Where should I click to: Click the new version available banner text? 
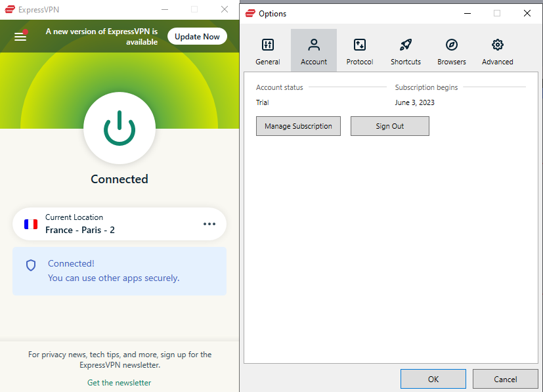102,36
